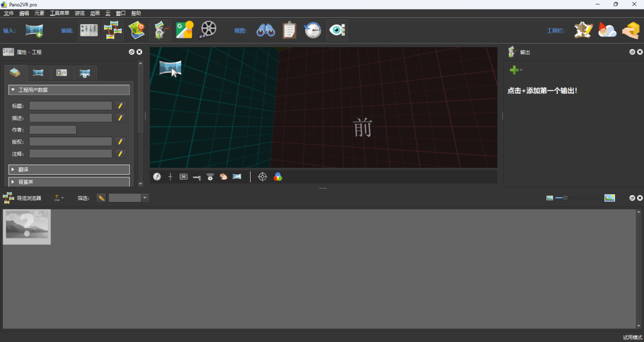644x342 pixels.
Task: Click the green plus add output button
Action: pyautogui.click(x=514, y=70)
